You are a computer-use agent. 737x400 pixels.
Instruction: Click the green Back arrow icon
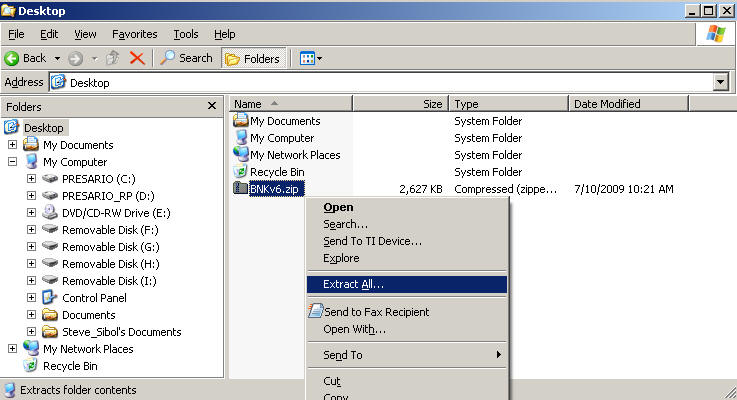tap(12, 58)
